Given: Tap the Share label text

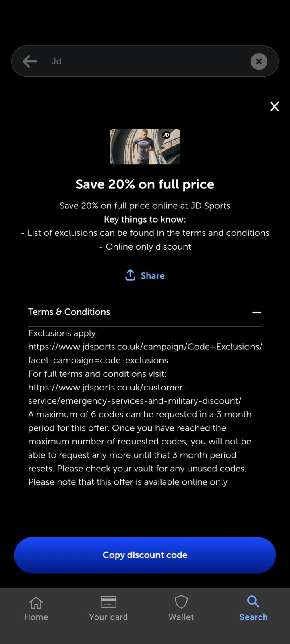Looking at the screenshot, I should [x=153, y=275].
